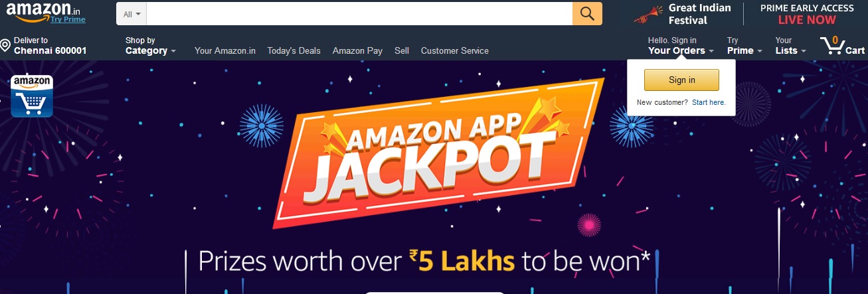Click in the product search field
The image size is (868, 294).
[x=359, y=14]
